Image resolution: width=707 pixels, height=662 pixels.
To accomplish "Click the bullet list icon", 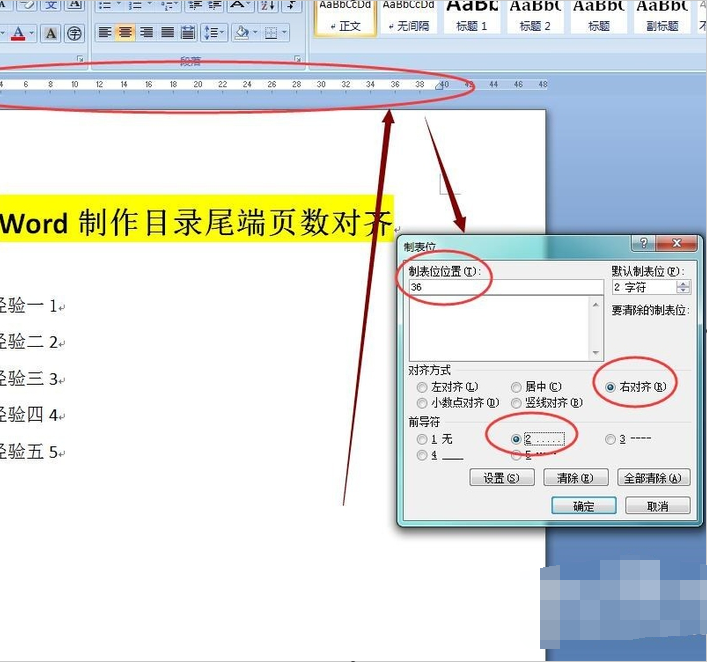I will [105, 5].
